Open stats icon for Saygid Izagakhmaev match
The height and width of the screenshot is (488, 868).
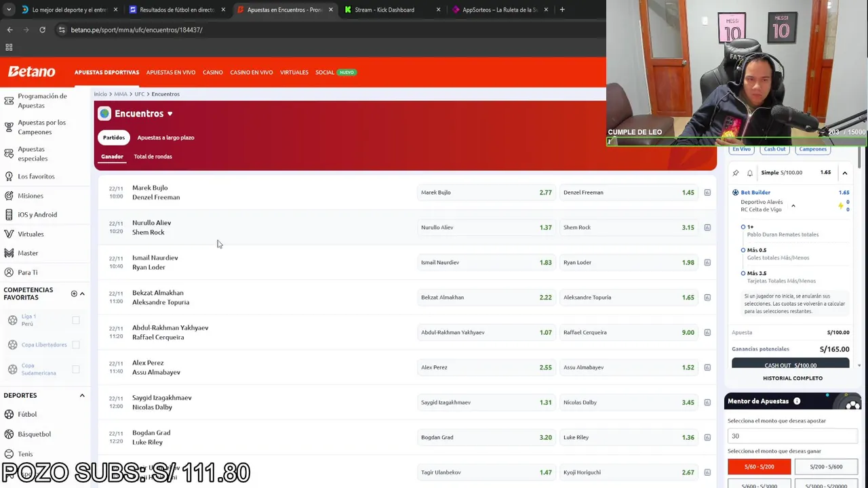[707, 403]
